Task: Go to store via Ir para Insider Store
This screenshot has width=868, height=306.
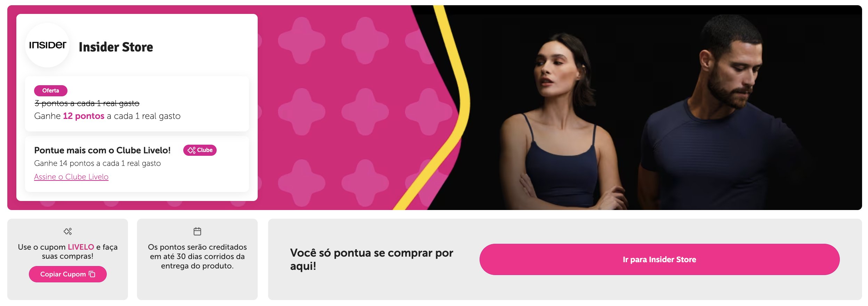Action: 659,259
